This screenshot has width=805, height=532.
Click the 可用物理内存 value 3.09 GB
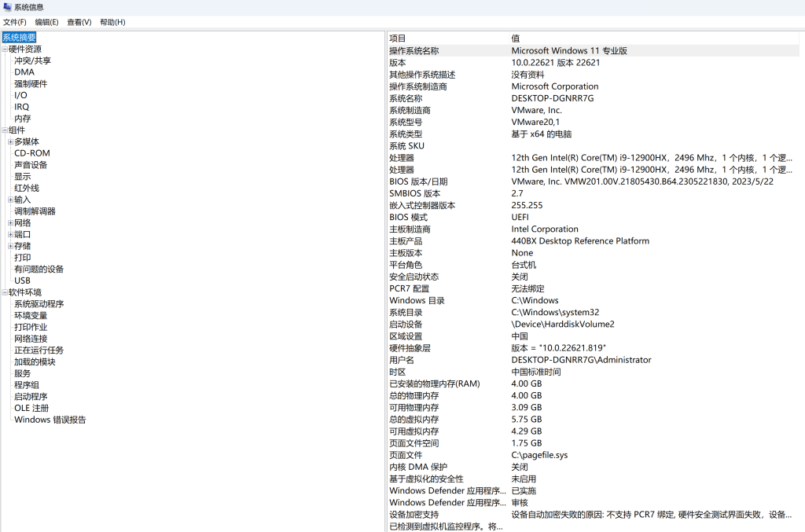pyautogui.click(x=527, y=407)
